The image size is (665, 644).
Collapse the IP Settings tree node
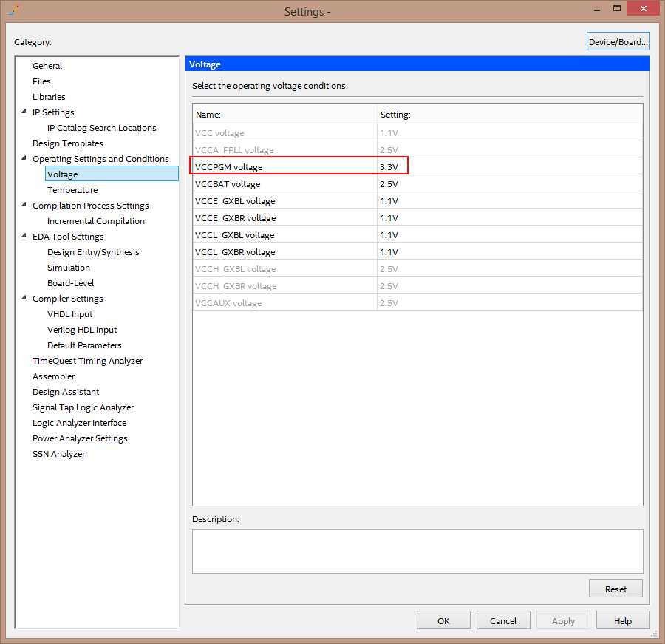[x=24, y=112]
